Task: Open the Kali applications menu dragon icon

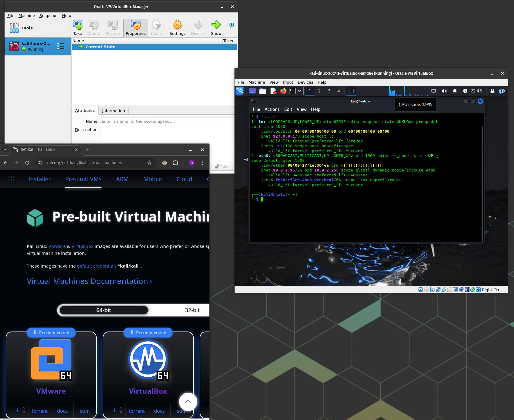Action: [240, 91]
